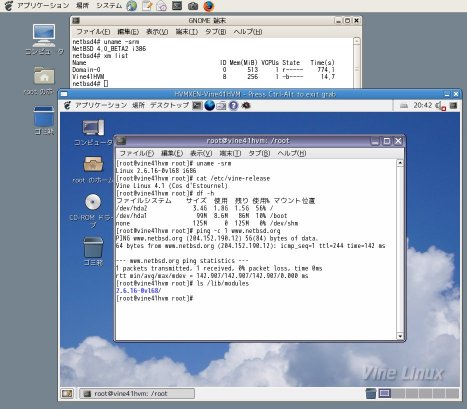Select root@vine41hvm: /root taskbar button
The height and width of the screenshot is (409, 467).
137,394
